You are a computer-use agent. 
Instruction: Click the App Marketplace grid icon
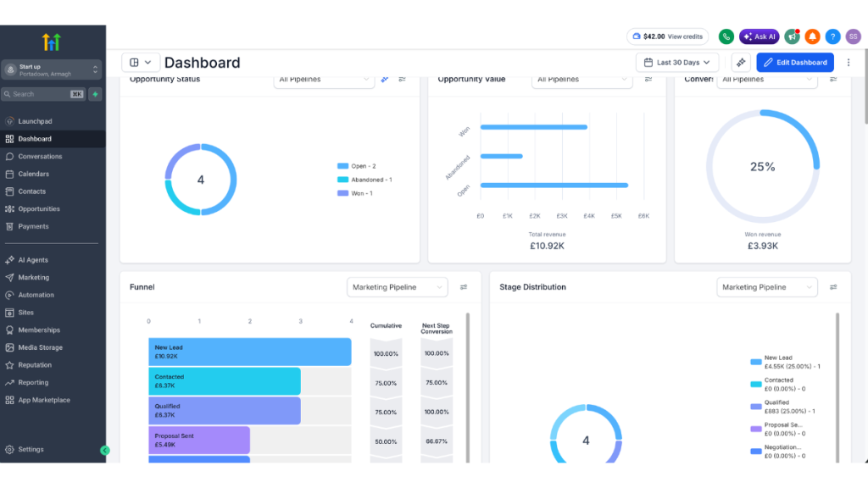[x=9, y=400]
